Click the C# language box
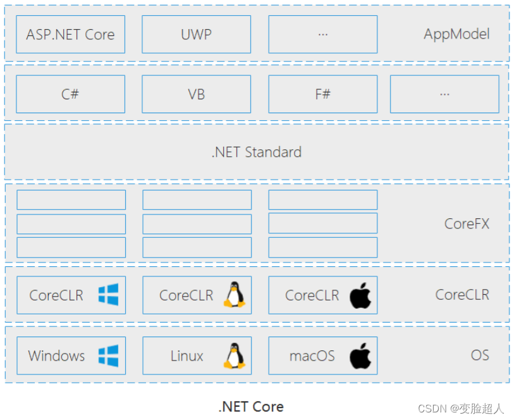Image resolution: width=514 pixels, height=420 pixels. pos(70,94)
